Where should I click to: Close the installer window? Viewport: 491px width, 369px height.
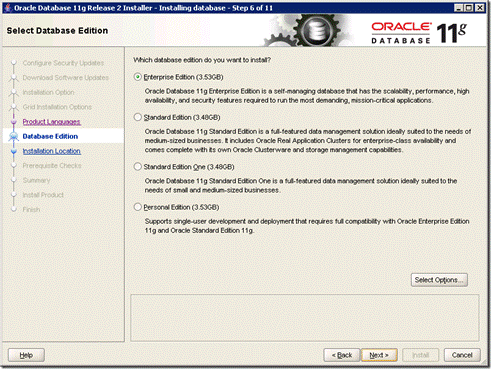pyautogui.click(x=480, y=8)
